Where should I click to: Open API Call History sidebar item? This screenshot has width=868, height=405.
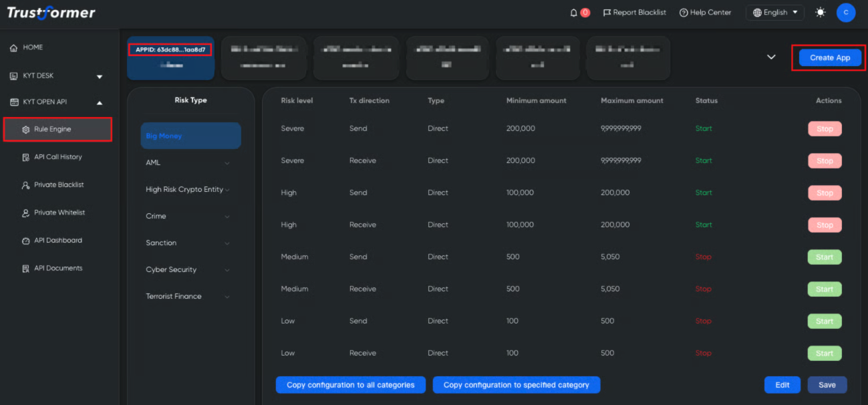[x=58, y=157]
